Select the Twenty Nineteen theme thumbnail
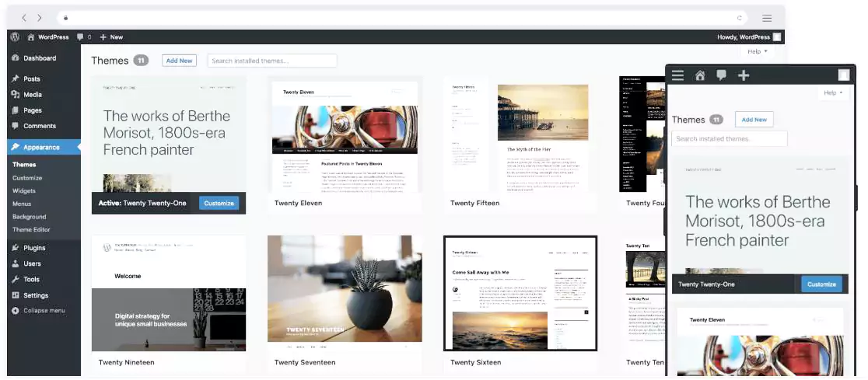The width and height of the screenshot is (868, 380). click(x=169, y=293)
